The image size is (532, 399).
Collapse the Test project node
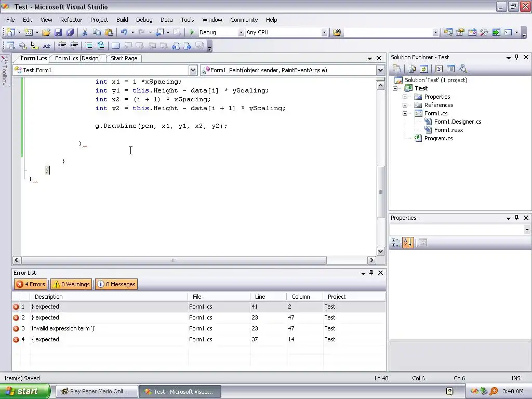point(395,88)
